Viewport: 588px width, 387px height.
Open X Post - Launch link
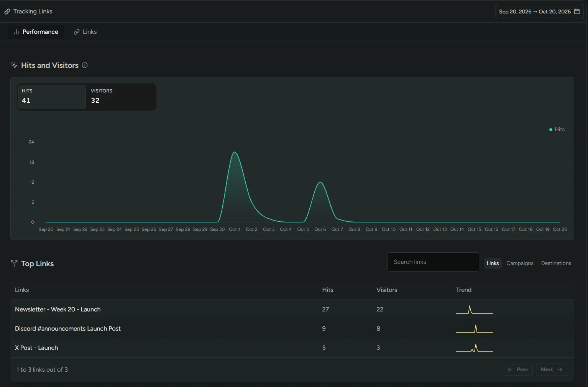click(36, 348)
